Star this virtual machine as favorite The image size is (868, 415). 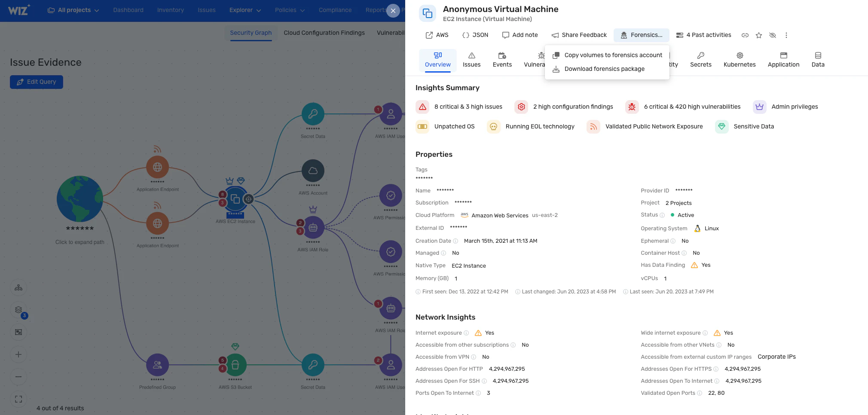[x=759, y=35]
